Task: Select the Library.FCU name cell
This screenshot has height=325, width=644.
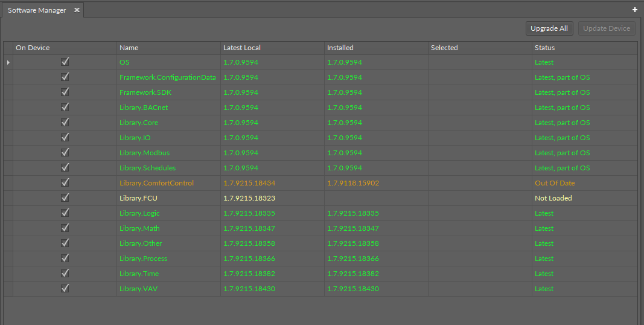Action: [x=168, y=198]
